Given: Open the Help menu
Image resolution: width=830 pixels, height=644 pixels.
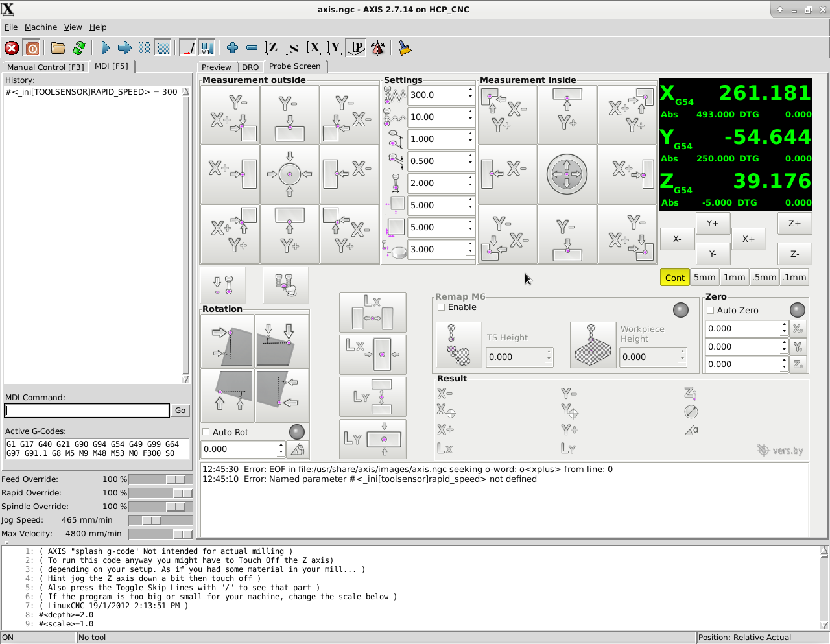Looking at the screenshot, I should (x=98, y=27).
